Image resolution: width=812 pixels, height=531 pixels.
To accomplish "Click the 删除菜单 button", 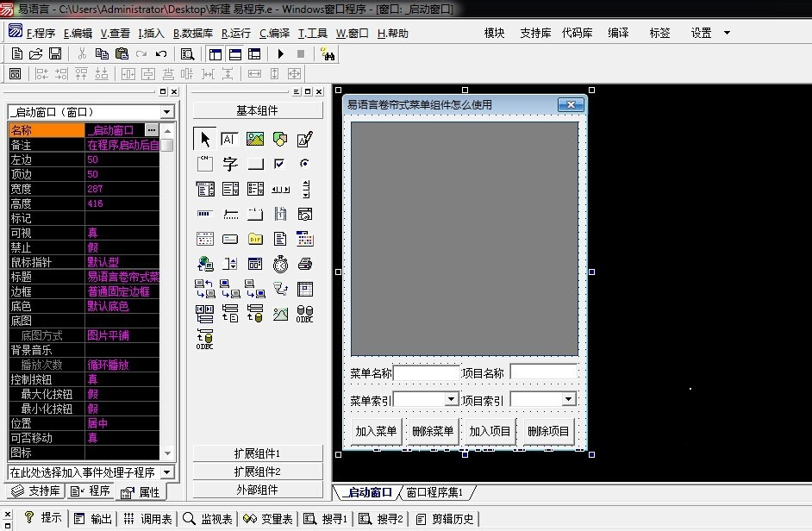I will pyautogui.click(x=433, y=431).
